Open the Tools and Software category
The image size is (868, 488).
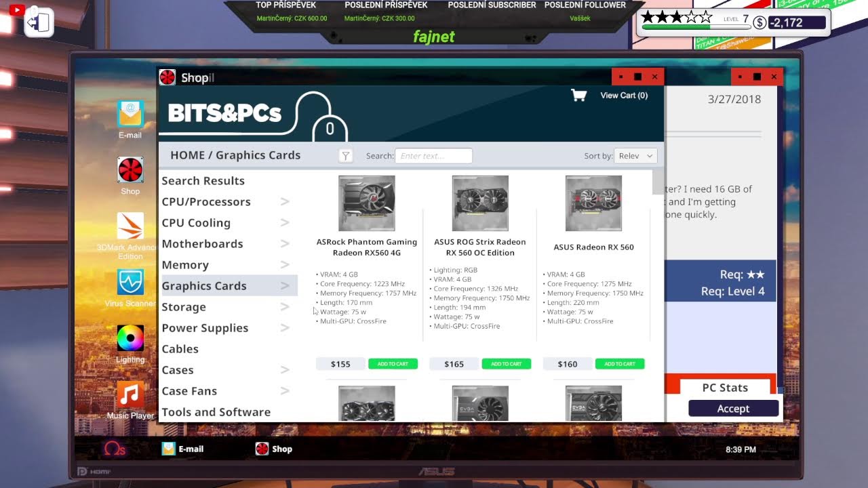coord(216,412)
